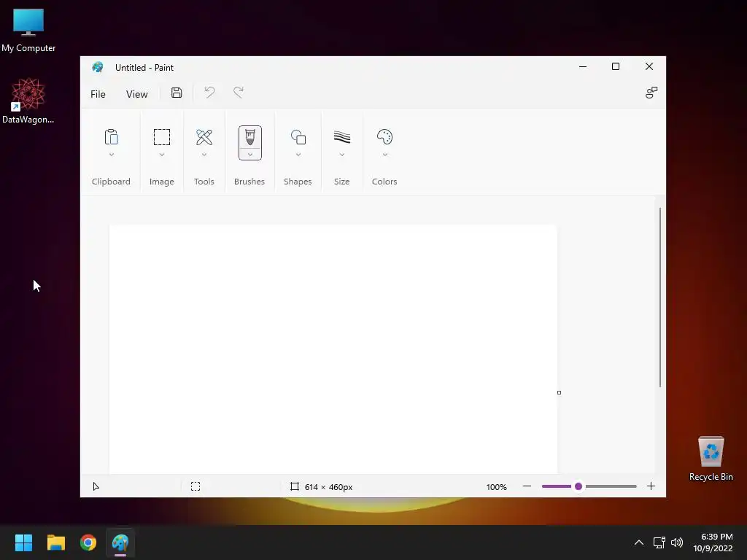747x560 pixels.
Task: Click the Shapes icon
Action: coord(298,137)
